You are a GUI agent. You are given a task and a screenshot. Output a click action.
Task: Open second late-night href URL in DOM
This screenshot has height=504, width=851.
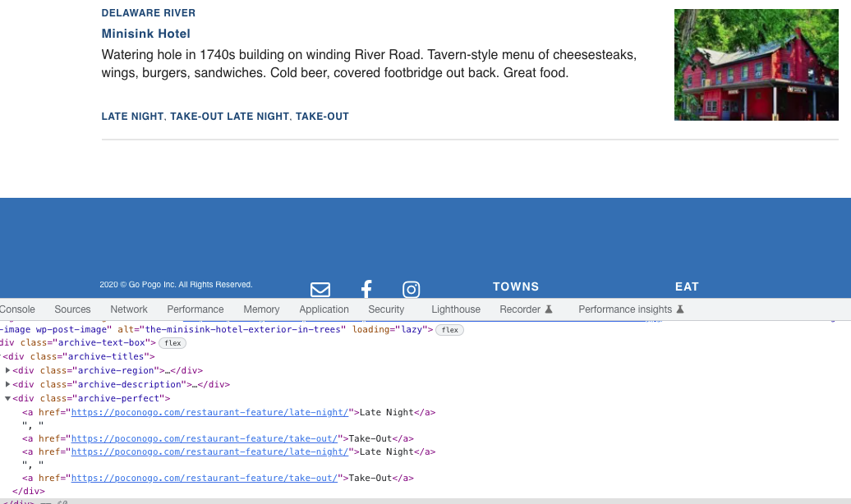click(x=209, y=451)
